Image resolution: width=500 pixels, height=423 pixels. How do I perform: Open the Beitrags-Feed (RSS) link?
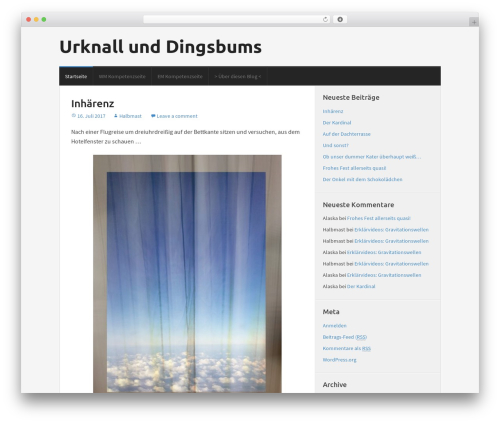(x=345, y=337)
